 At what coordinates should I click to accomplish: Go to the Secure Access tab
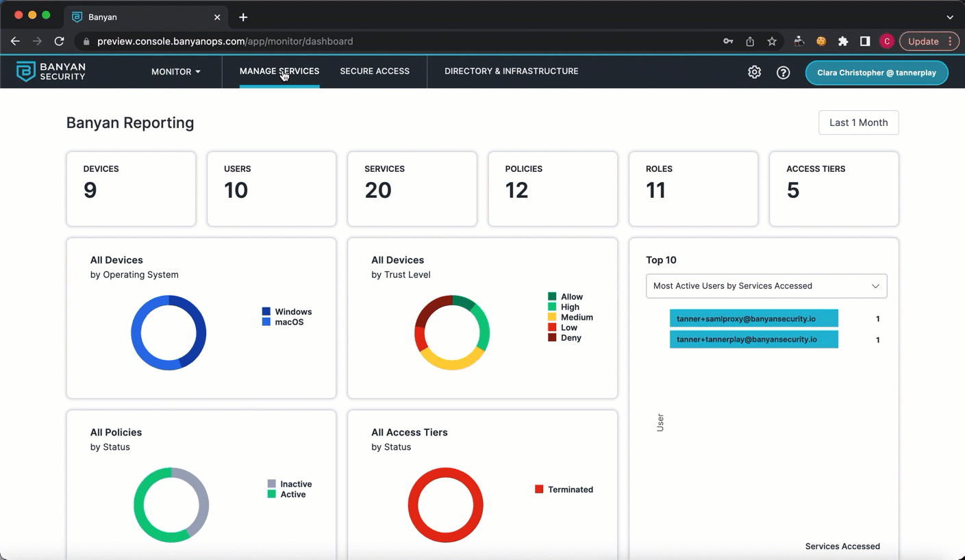(375, 71)
